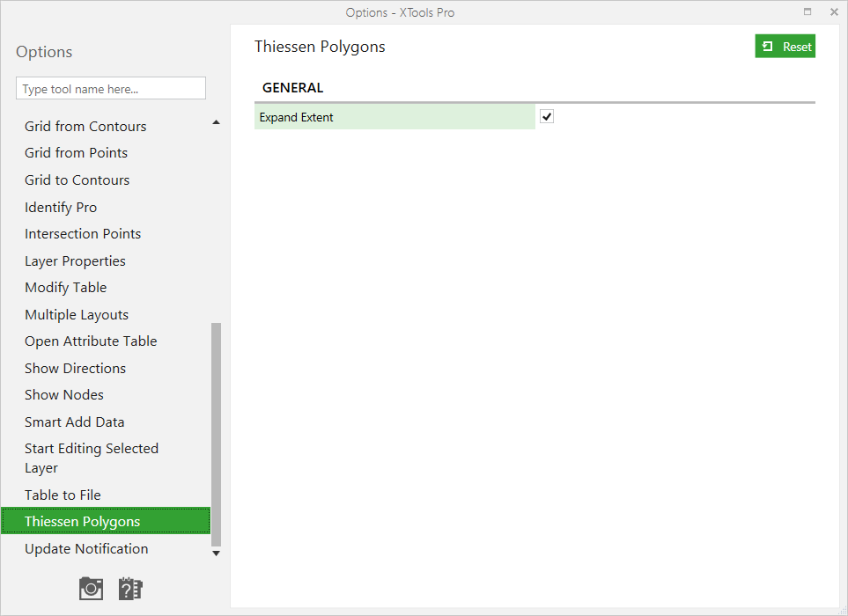Toggle the Expand Extent checkbox

(x=547, y=117)
